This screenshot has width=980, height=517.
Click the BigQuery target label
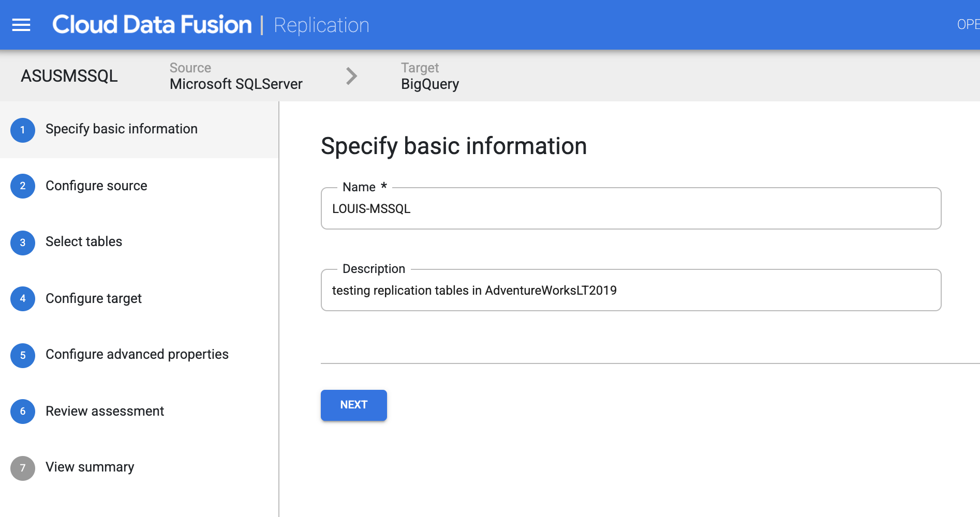pyautogui.click(x=430, y=84)
